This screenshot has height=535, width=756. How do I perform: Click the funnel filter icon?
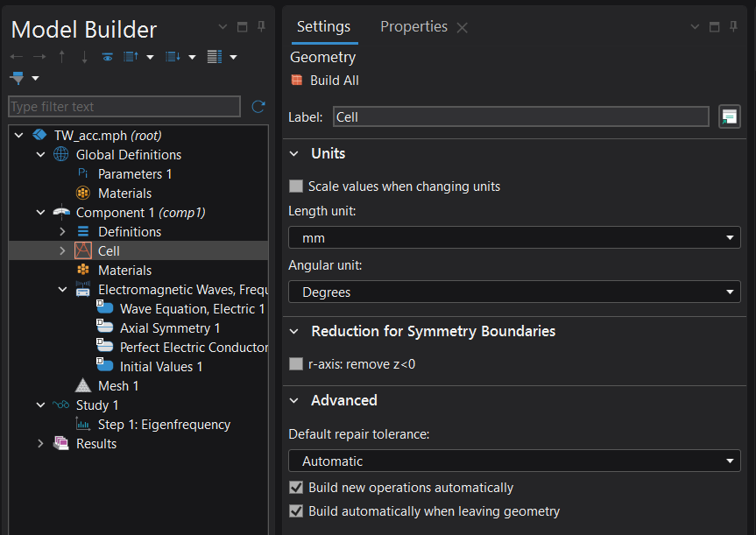17,79
